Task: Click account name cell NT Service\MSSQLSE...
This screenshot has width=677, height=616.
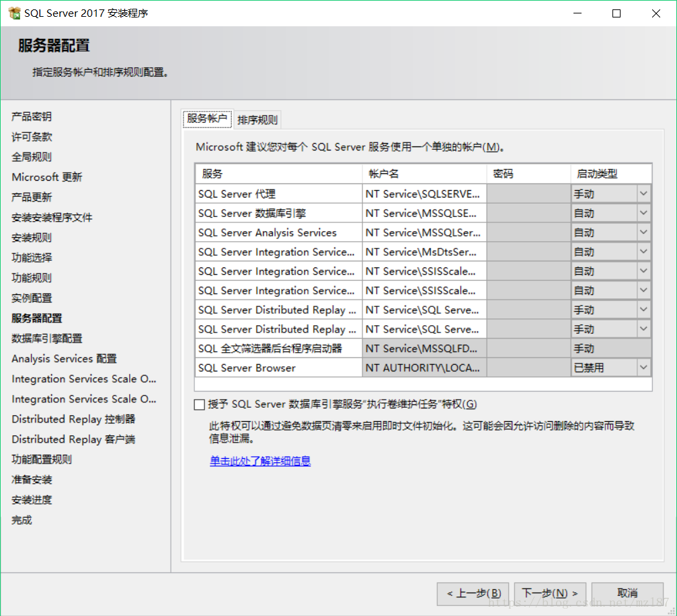Action: point(424,213)
